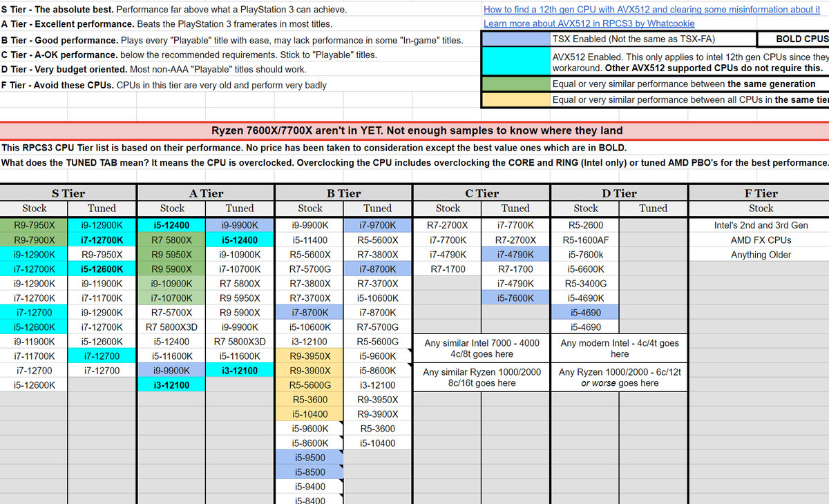Click the 'B Tier' column header
Screen dimensions: 829x504
[343, 193]
